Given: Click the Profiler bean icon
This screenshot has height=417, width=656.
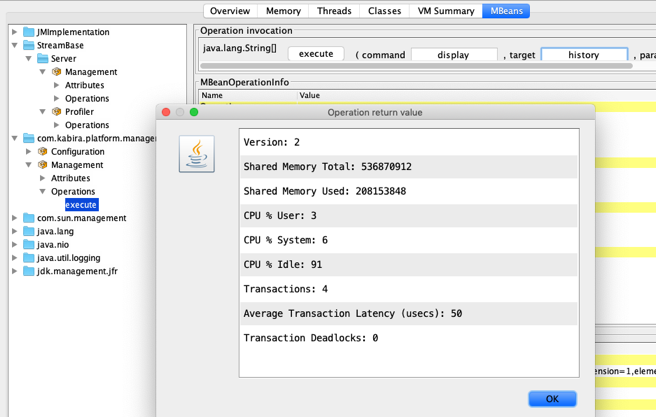Looking at the screenshot, I should [x=56, y=112].
